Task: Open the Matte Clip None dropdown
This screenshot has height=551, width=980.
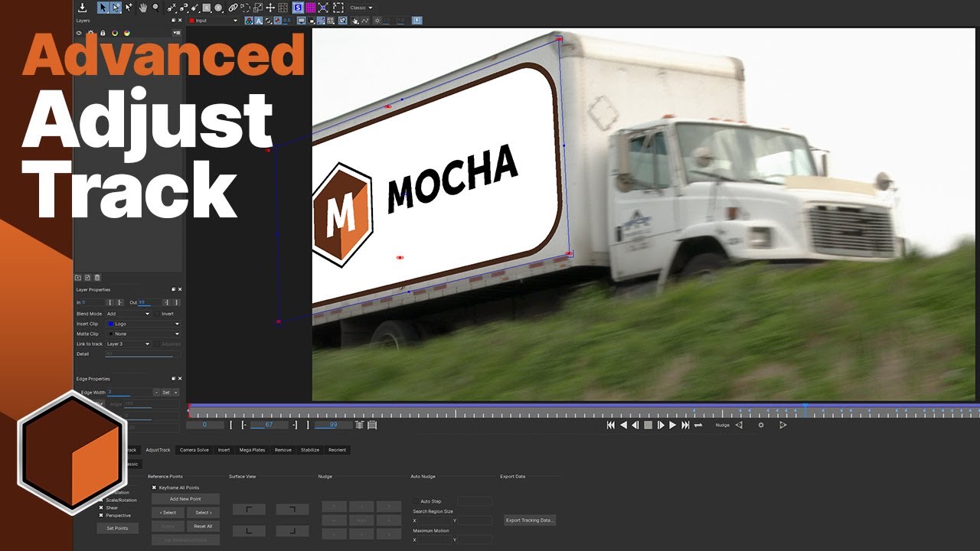Action: pyautogui.click(x=143, y=334)
